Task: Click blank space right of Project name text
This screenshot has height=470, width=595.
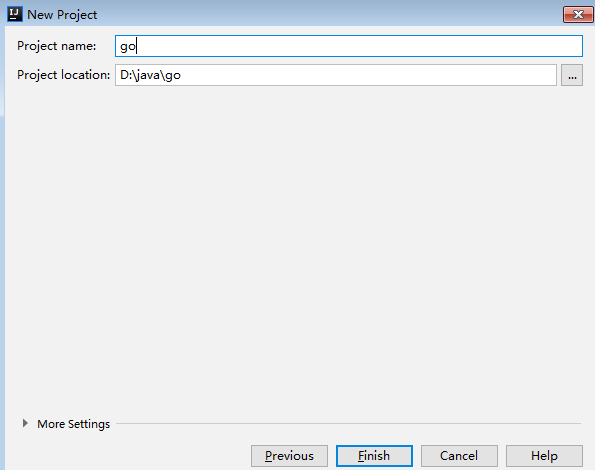Action: click(359, 46)
